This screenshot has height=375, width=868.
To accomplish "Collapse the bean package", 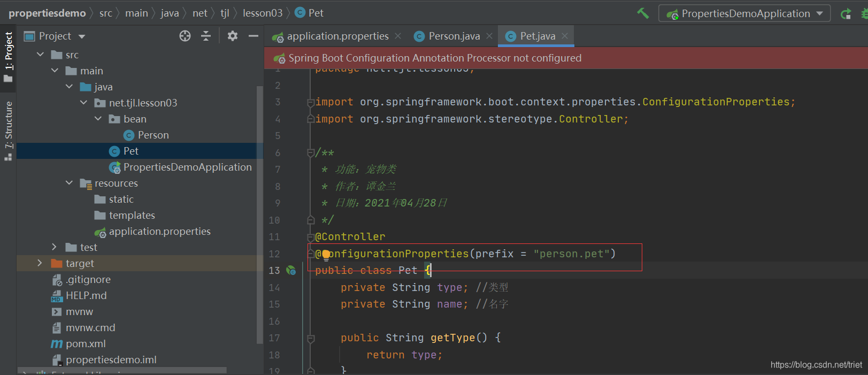I will click(98, 119).
